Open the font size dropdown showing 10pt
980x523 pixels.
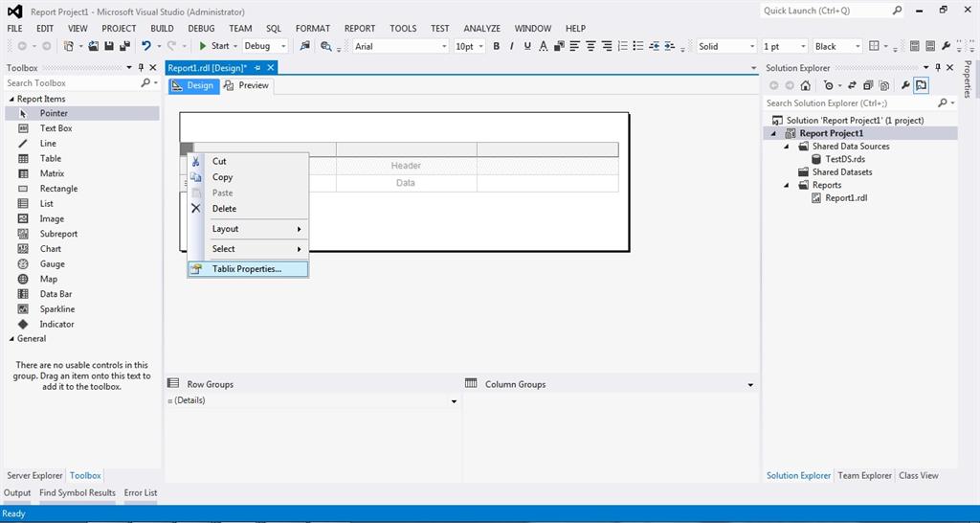pos(481,46)
